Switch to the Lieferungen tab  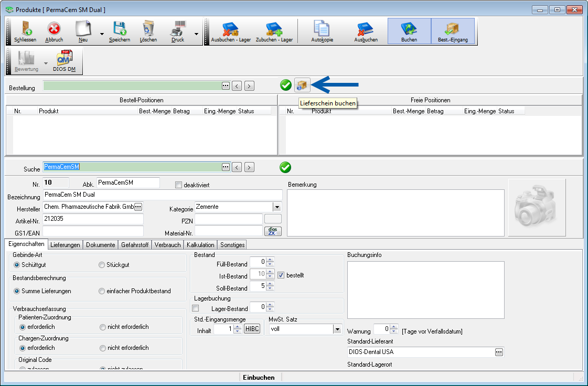pos(65,245)
